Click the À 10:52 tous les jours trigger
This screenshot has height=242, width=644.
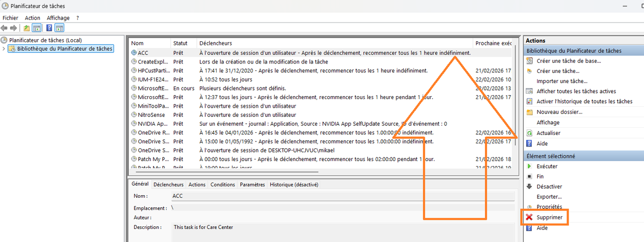pyautogui.click(x=226, y=79)
